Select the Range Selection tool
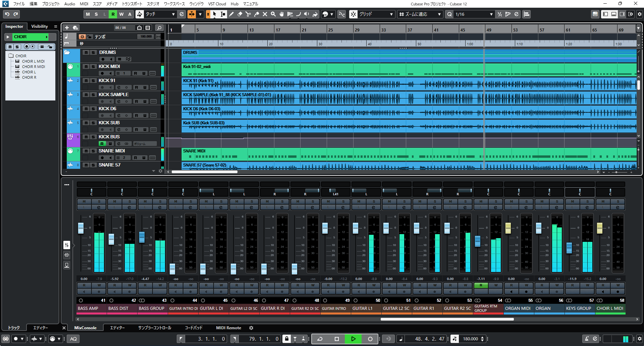This screenshot has width=644, height=346. pos(222,14)
